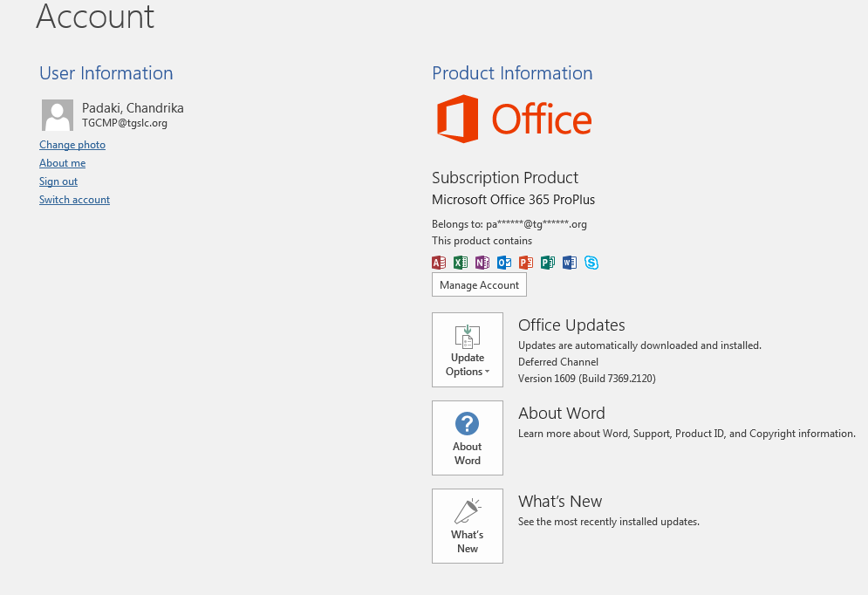Click the User Information heading
This screenshot has height=595, width=868.
[106, 73]
